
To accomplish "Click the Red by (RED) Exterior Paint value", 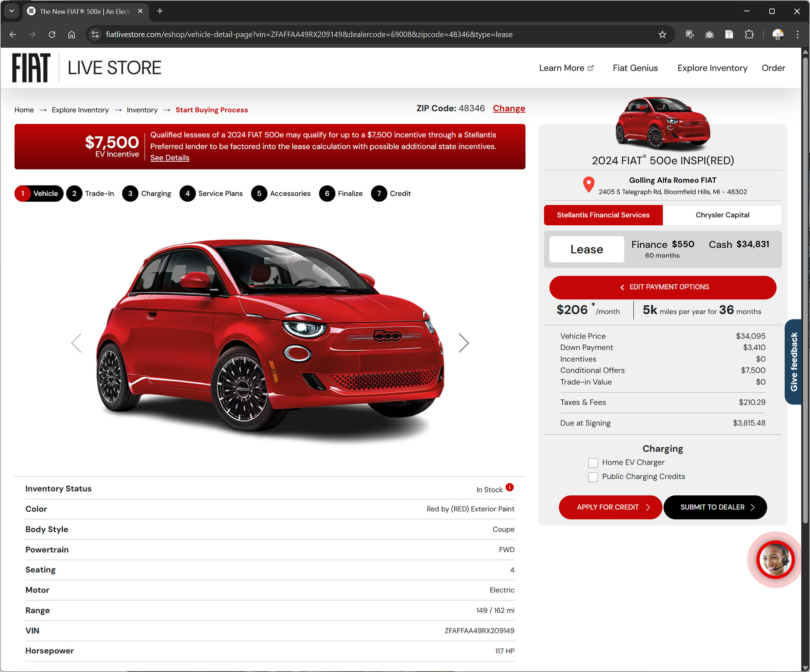I will coord(470,509).
